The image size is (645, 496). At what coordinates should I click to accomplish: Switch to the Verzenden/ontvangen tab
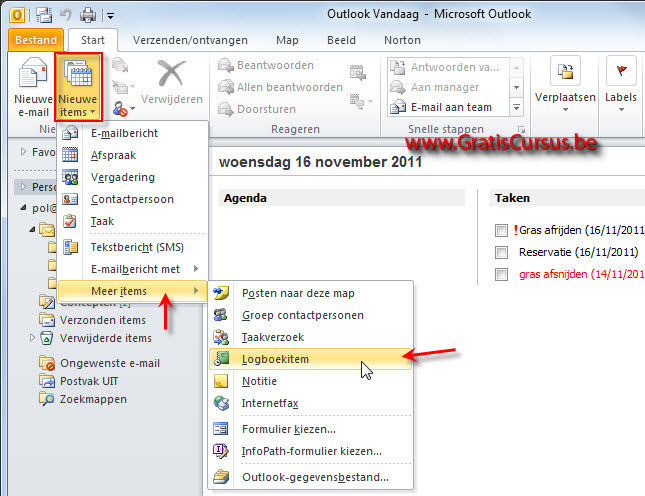[x=190, y=40]
